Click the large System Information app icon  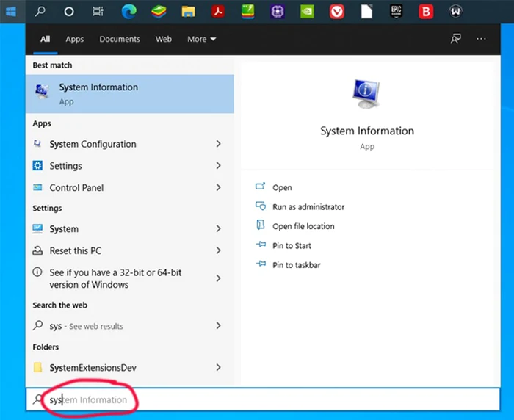366,94
